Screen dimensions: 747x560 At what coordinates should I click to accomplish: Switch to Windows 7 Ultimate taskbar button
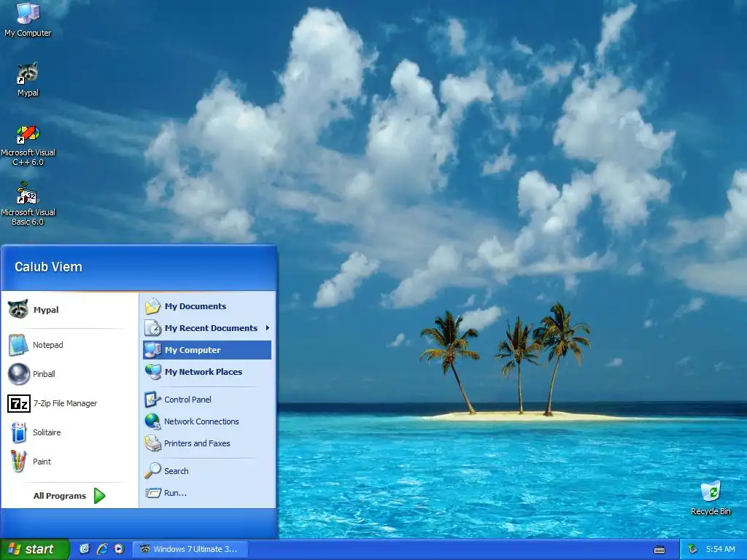click(190, 549)
